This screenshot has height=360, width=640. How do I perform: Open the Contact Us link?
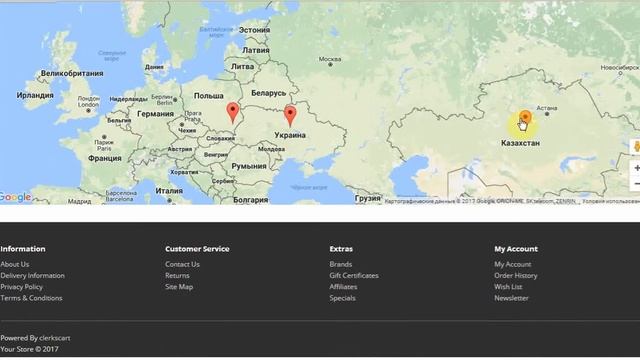tap(182, 264)
